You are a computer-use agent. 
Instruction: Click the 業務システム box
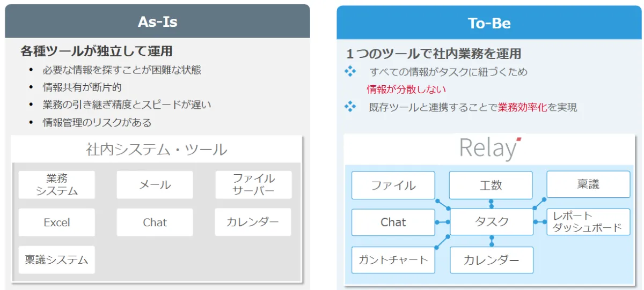(x=57, y=185)
